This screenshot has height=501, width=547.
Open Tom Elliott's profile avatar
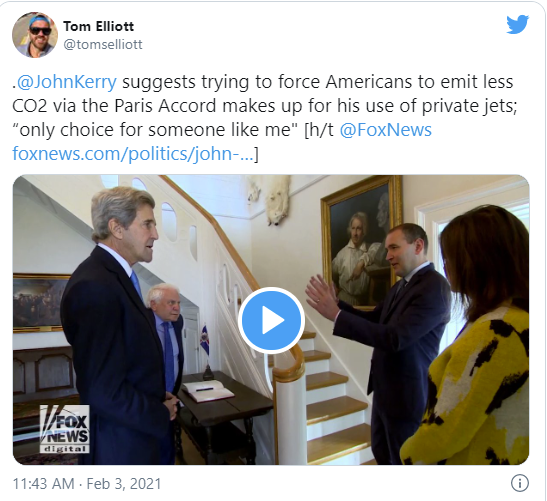[x=35, y=35]
